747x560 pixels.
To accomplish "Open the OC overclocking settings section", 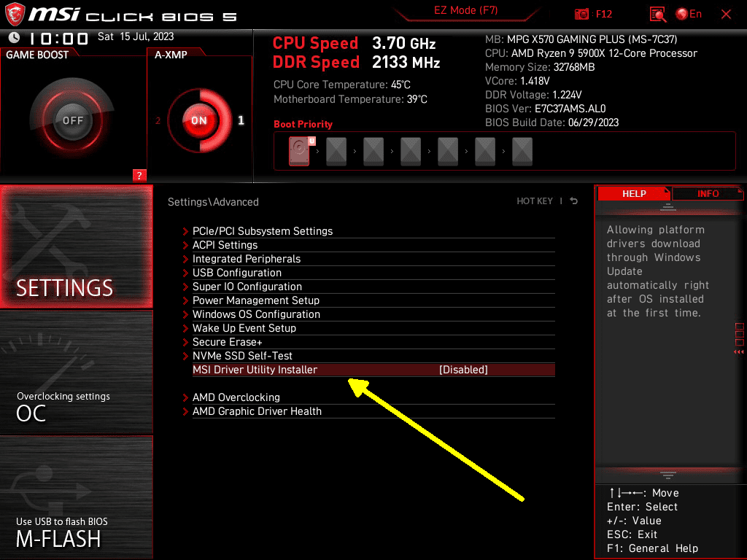I will click(x=76, y=373).
